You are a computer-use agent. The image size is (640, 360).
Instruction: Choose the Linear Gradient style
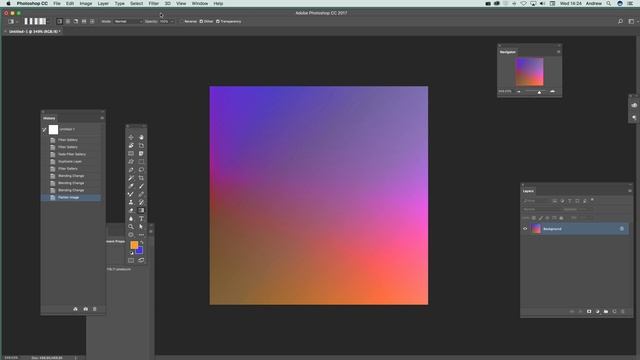pos(60,21)
